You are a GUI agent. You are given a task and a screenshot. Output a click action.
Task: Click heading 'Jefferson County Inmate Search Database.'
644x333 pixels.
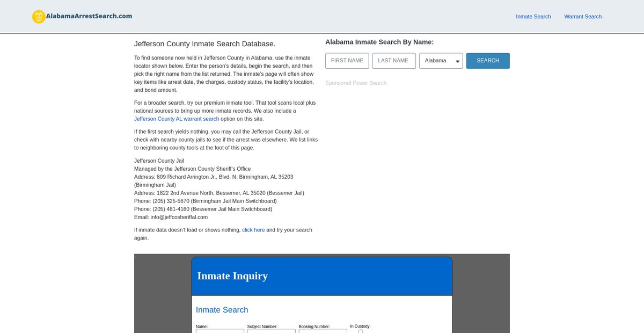(x=204, y=44)
